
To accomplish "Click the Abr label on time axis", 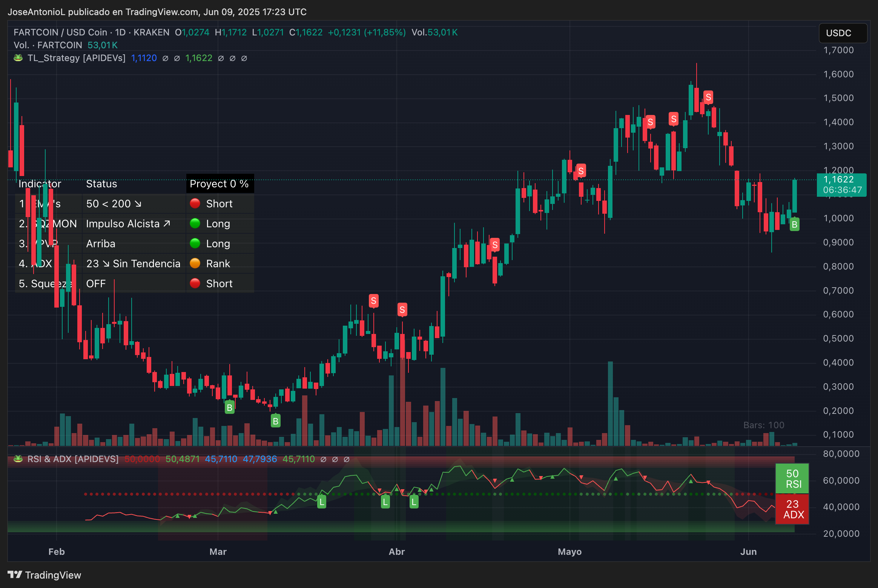I will (397, 552).
